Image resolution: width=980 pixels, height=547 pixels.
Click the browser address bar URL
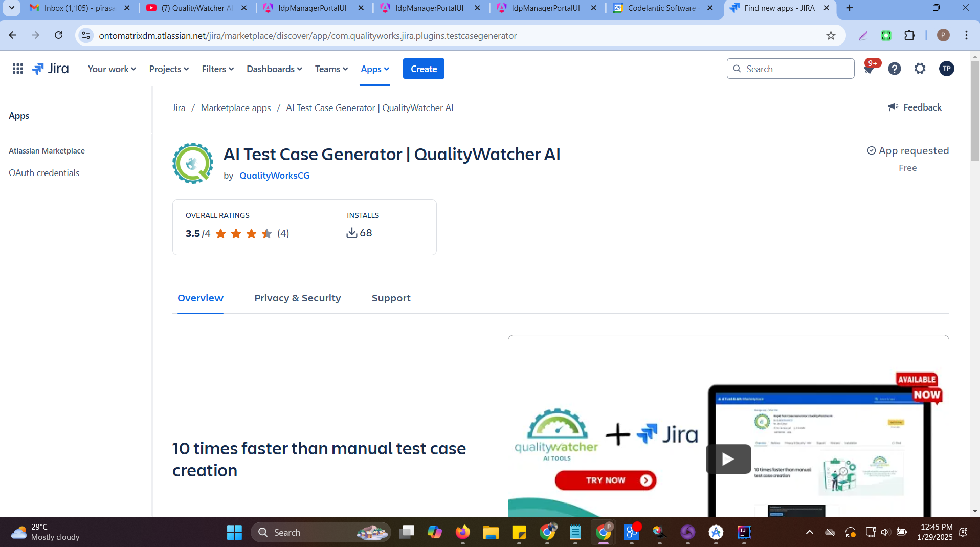click(x=307, y=35)
